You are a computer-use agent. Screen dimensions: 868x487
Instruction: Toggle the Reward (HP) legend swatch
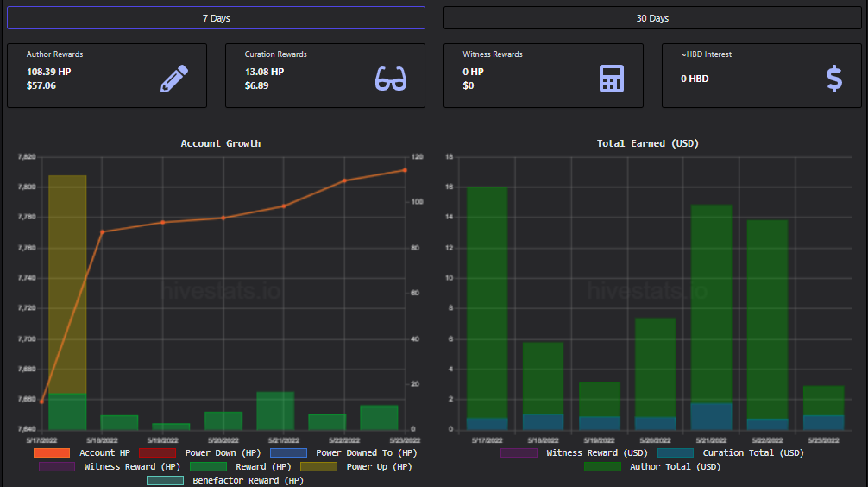point(208,466)
